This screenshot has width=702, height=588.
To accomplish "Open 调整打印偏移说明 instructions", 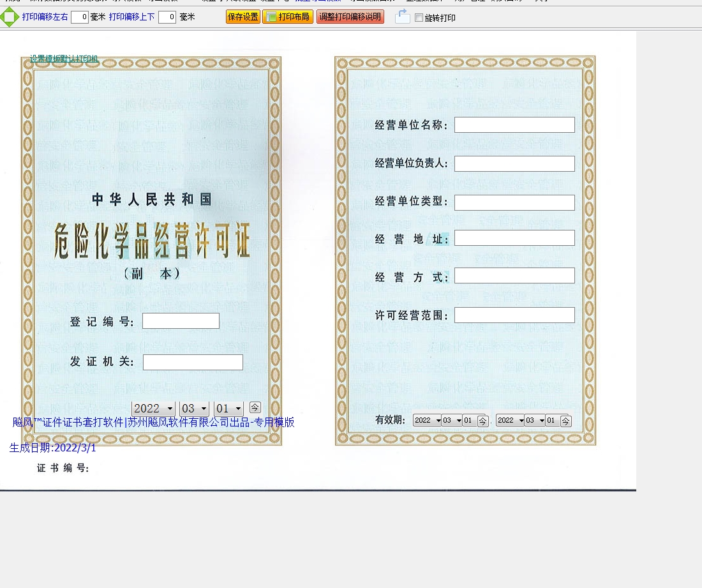I will [350, 17].
